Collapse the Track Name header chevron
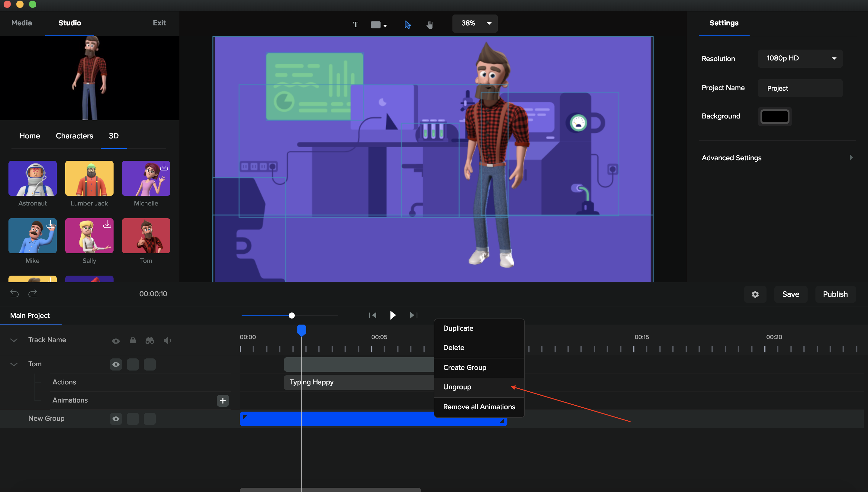This screenshot has height=492, width=868. pyautogui.click(x=14, y=340)
